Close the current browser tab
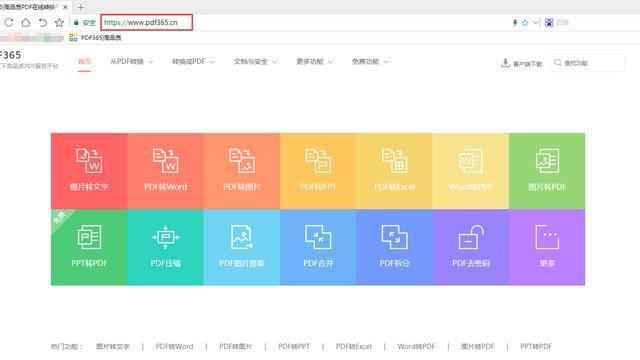The height and width of the screenshot is (360, 640). pyautogui.click(x=65, y=7)
